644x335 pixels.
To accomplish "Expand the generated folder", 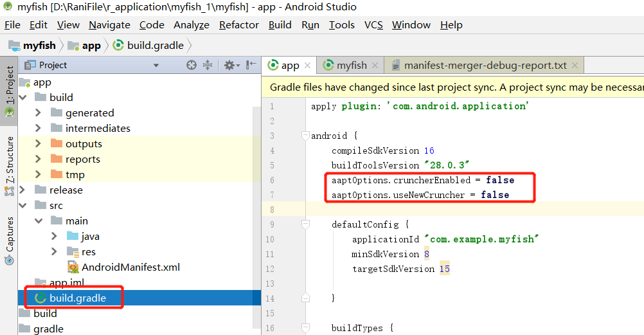I will click(x=38, y=113).
